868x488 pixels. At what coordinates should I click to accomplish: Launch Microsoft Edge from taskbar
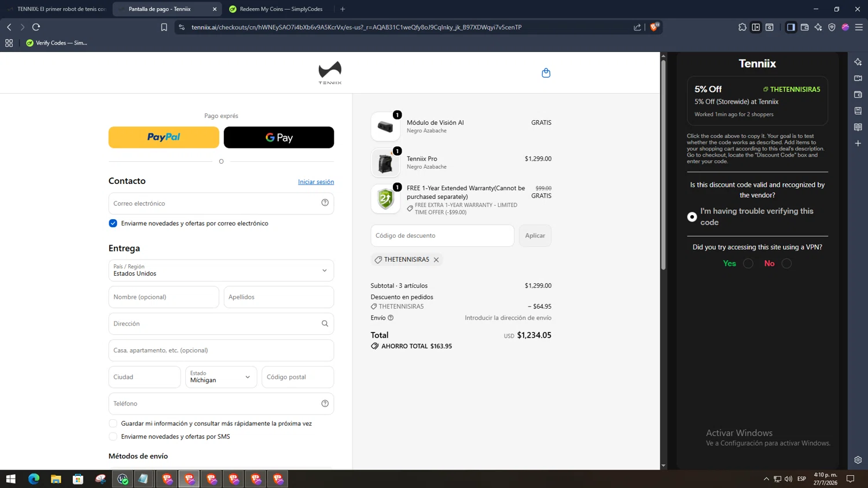34,479
